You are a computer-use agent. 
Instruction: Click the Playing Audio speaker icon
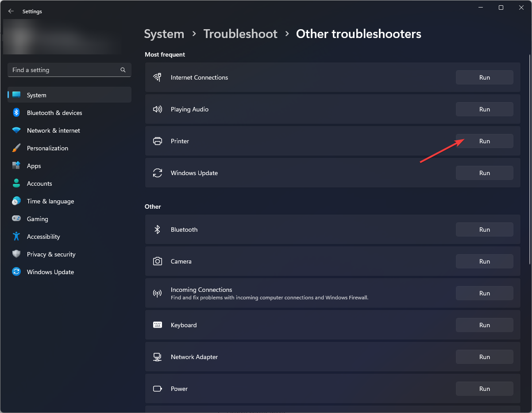click(157, 109)
